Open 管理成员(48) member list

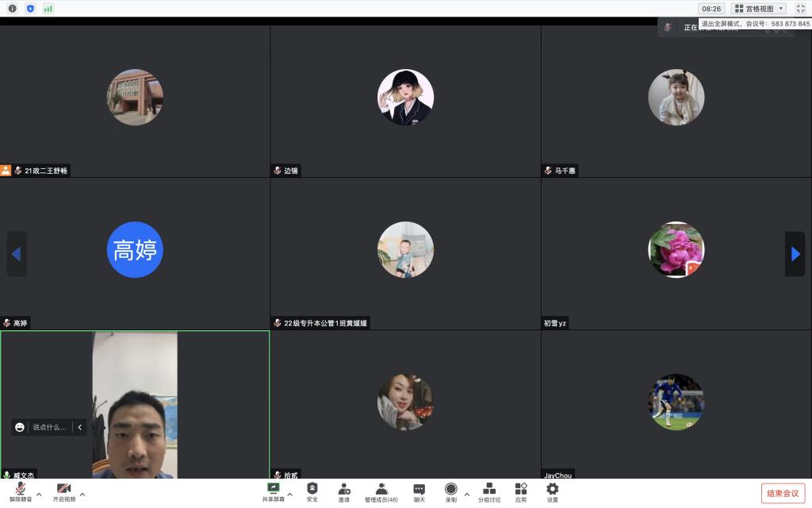tap(381, 491)
